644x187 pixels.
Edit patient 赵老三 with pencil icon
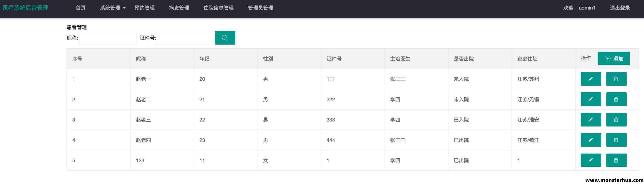coord(591,119)
